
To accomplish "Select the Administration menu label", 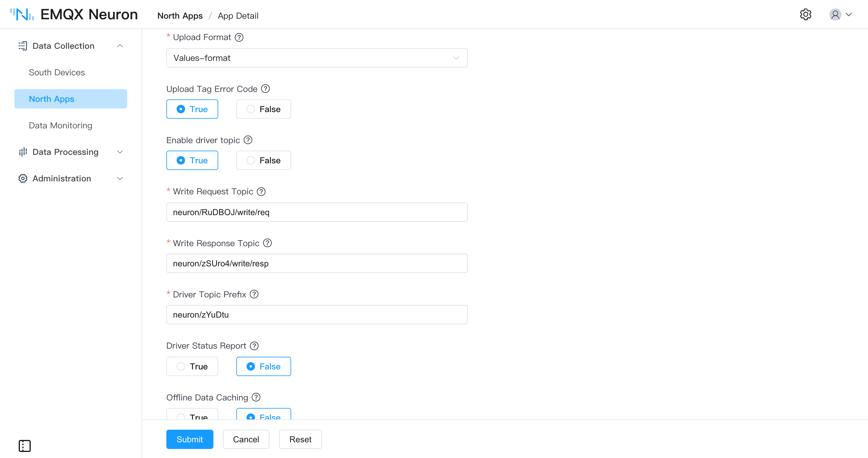I will [x=62, y=178].
